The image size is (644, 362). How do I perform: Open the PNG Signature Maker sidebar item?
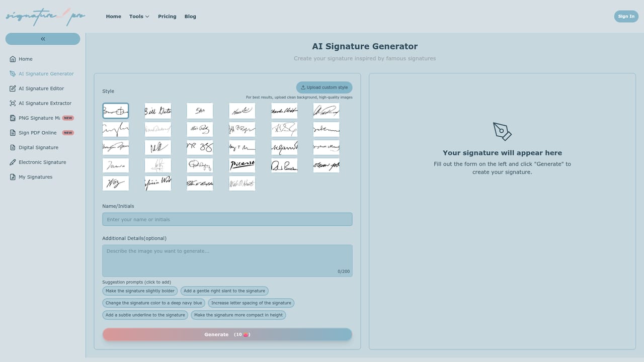coord(43,118)
